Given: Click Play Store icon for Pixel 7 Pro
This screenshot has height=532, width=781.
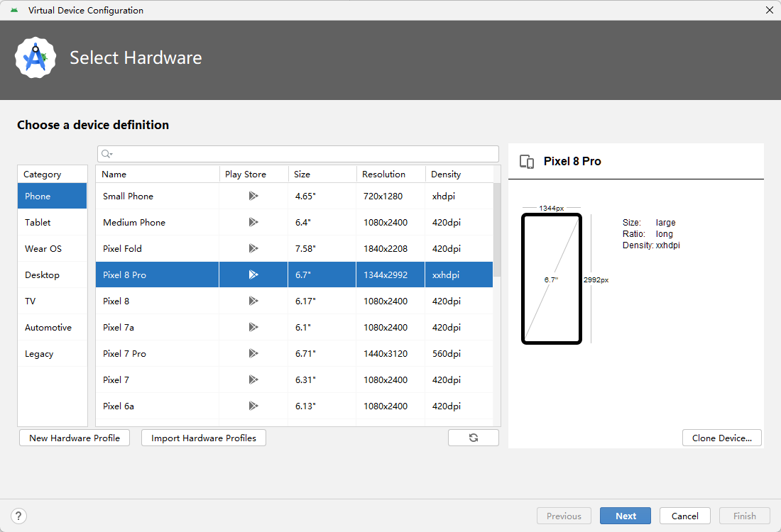Looking at the screenshot, I should 253,353.
